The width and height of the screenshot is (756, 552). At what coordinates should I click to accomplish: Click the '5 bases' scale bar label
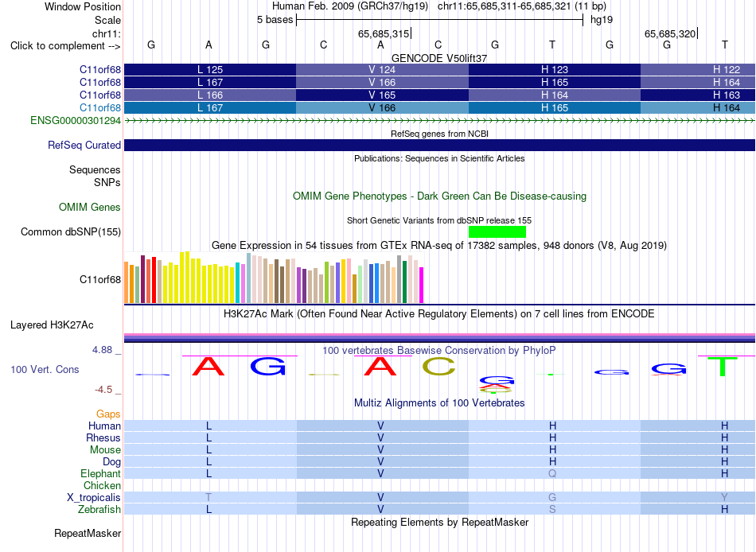(x=275, y=20)
